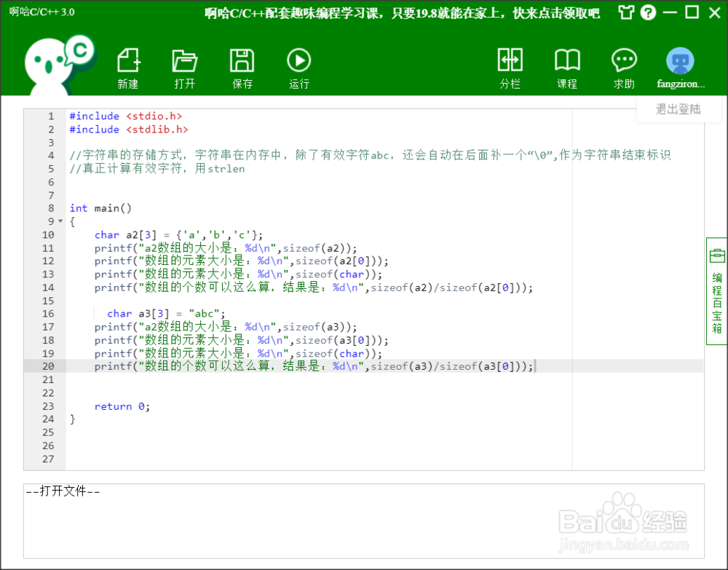Open the 编程百宝箱 side panel
The height and width of the screenshot is (570, 728).
717,291
